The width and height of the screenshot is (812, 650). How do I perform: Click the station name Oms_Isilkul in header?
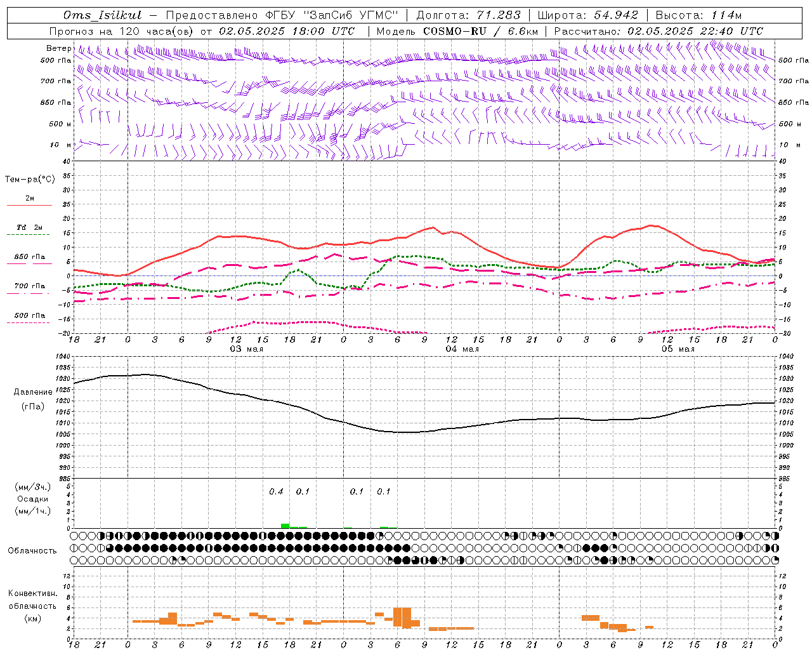[103, 15]
